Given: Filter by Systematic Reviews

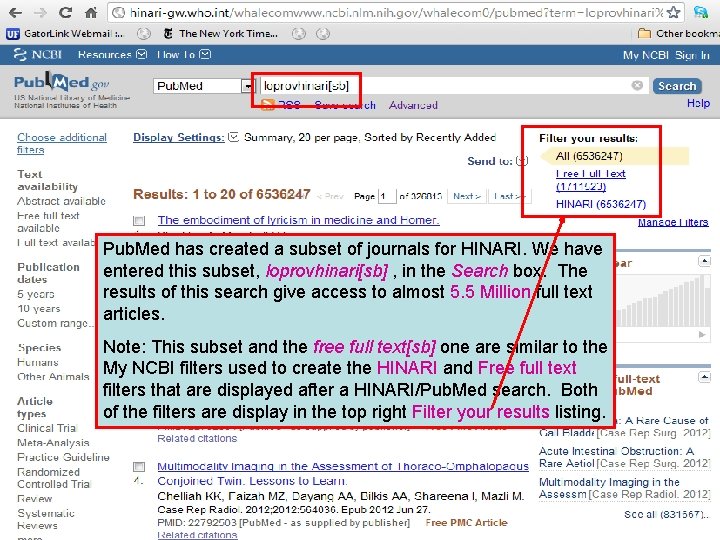Looking at the screenshot, I should (x=46, y=519).
